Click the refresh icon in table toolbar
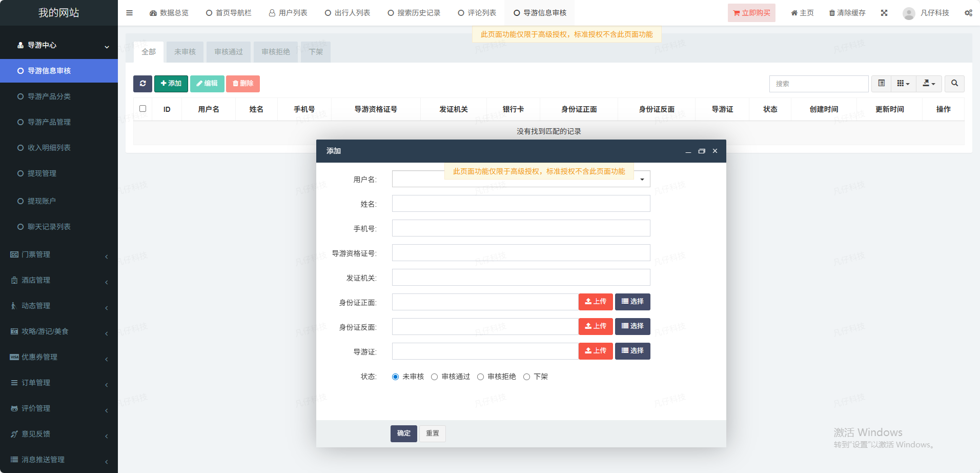 point(142,84)
